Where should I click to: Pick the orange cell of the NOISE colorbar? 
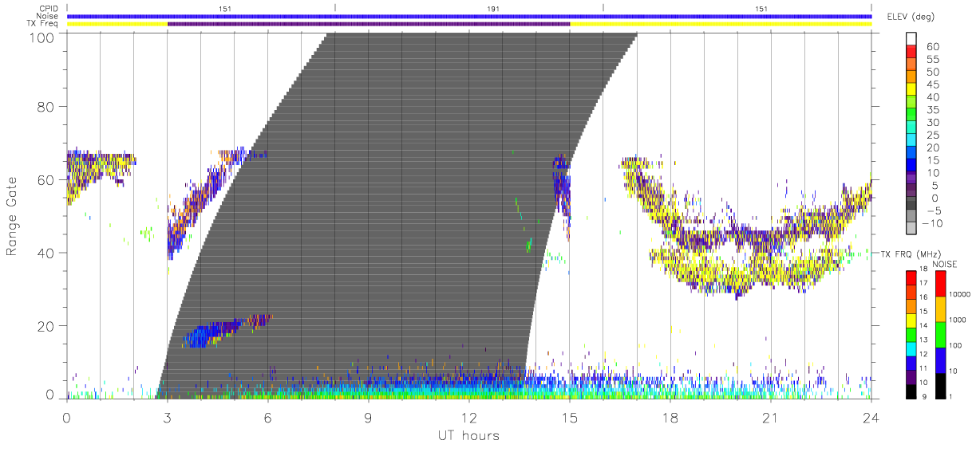tap(941, 309)
